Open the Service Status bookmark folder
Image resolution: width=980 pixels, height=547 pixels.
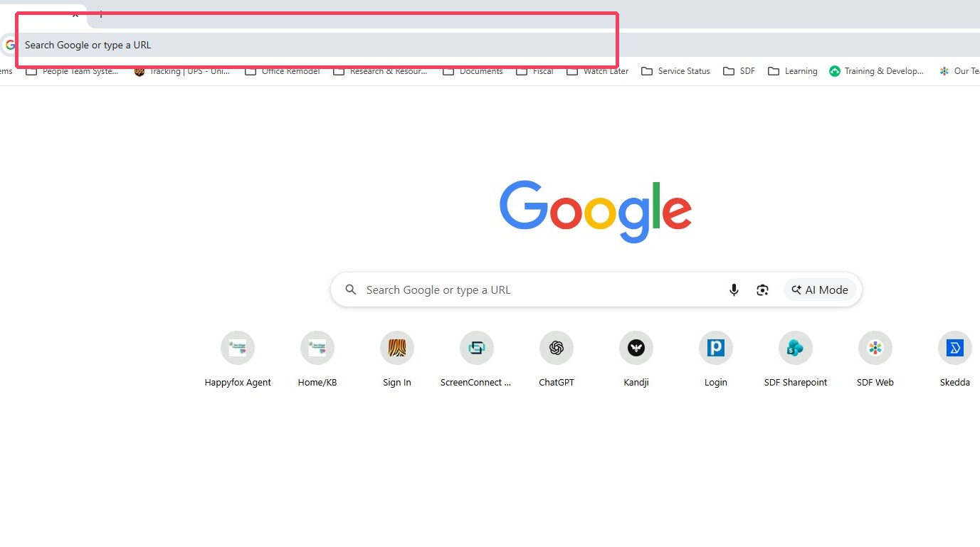(x=676, y=71)
